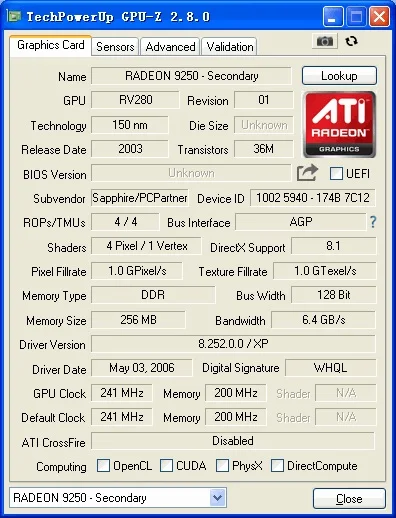This screenshot has height=518, width=396.
Task: Close the window with the red X
Action: (379, 16)
